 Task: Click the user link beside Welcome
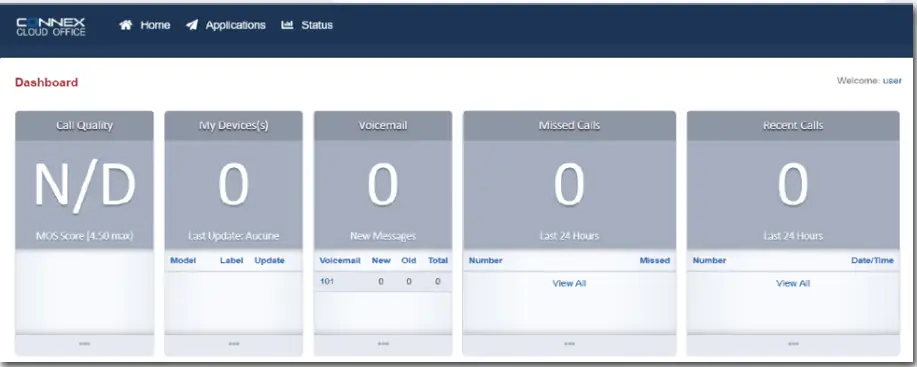pos(892,81)
